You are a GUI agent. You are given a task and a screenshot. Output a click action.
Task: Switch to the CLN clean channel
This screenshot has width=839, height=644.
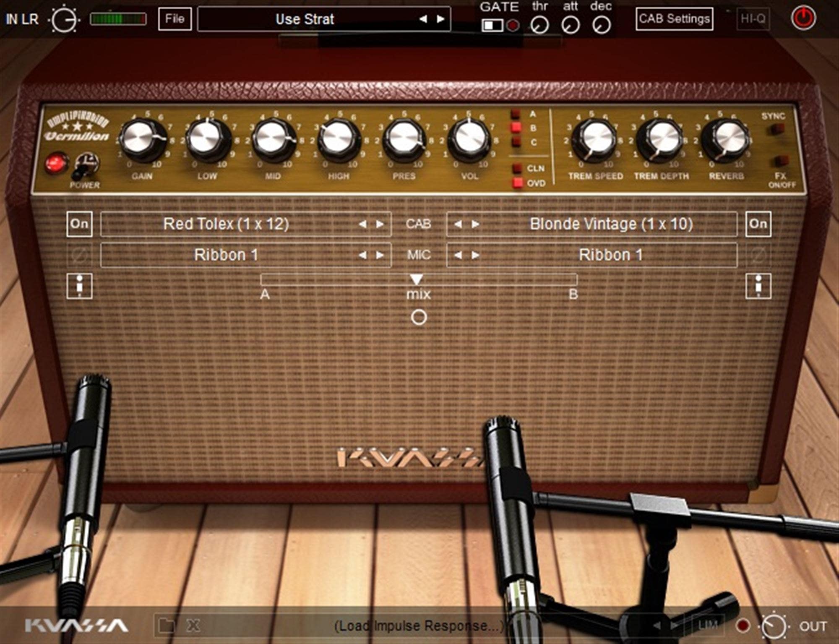point(518,168)
